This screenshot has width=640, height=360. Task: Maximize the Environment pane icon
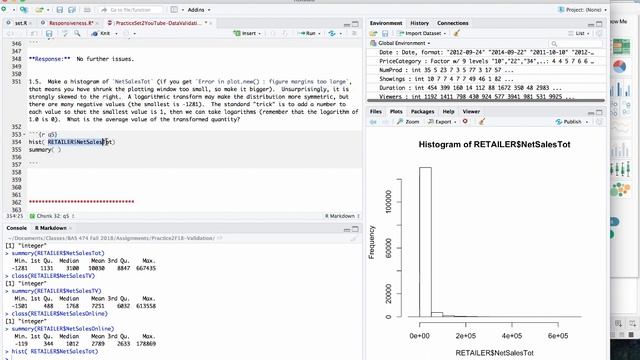(x=599, y=24)
